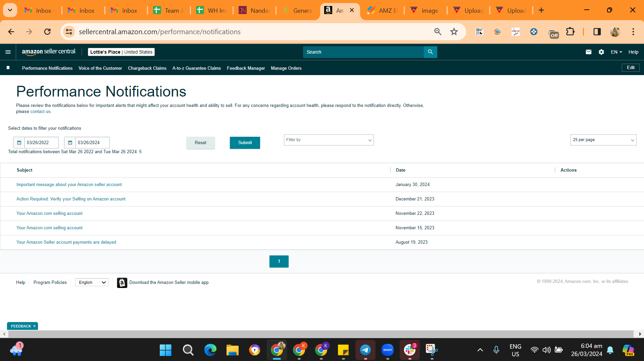Open the footer Help link
The image size is (644, 361).
pyautogui.click(x=20, y=283)
